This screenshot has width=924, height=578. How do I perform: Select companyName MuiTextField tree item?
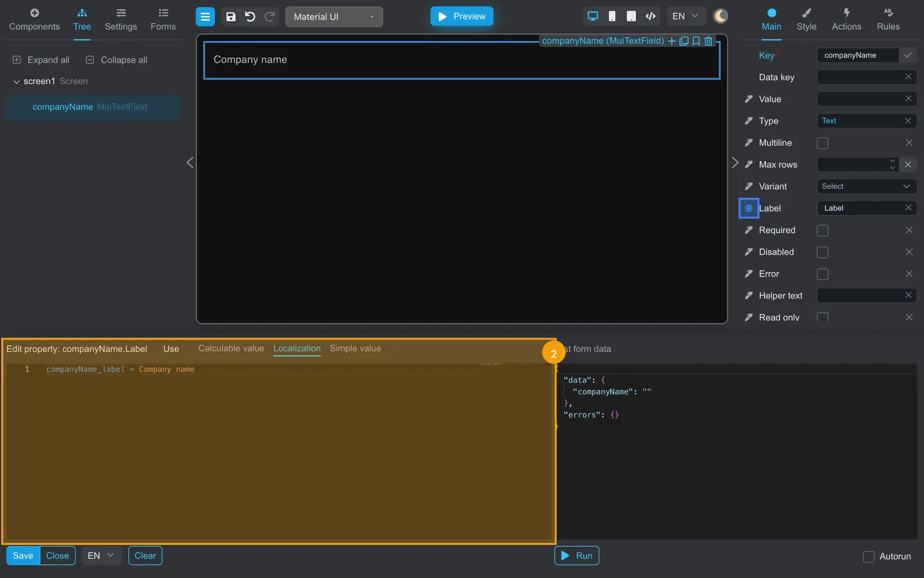point(93,107)
